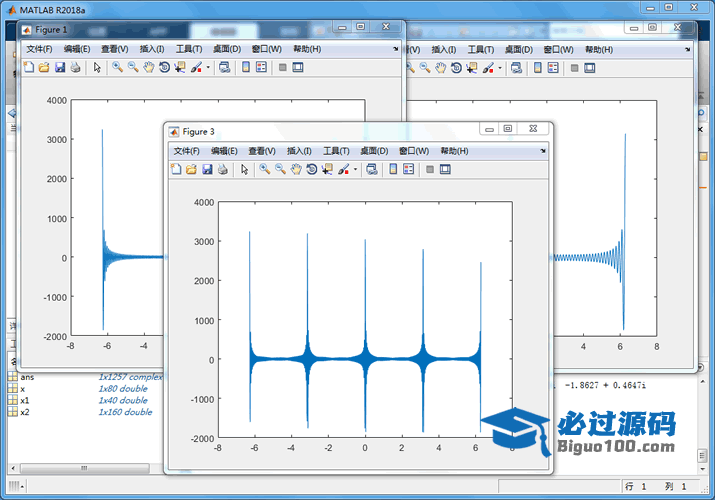
Task: Open 查看(V) menu in Figure 1
Action: point(114,49)
